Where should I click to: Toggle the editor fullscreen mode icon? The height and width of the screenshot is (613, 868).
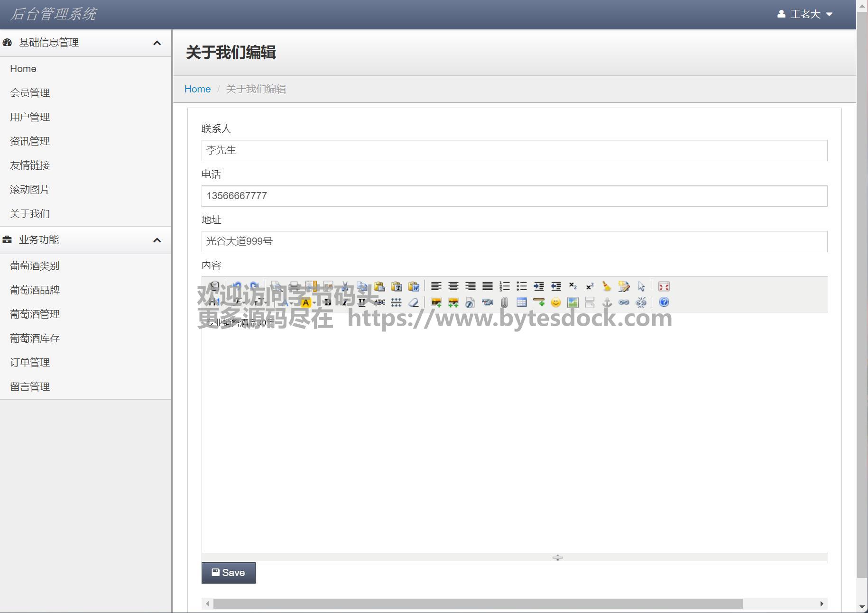pyautogui.click(x=664, y=286)
